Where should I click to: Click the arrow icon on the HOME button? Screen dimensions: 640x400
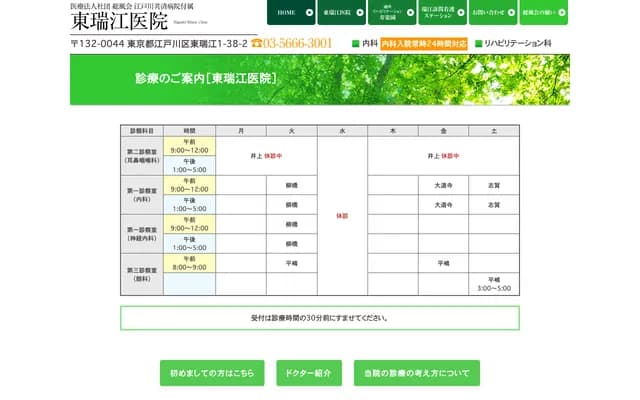click(x=307, y=13)
